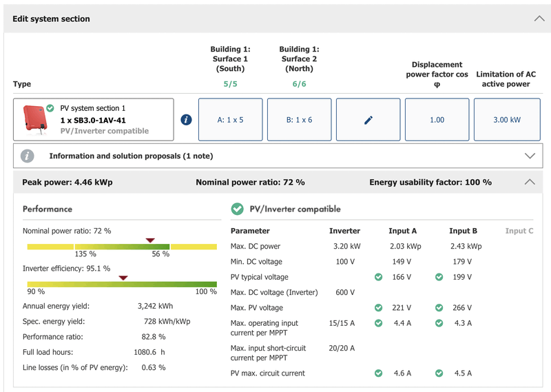Edit displacement power factor value 1.00
This screenshot has height=392, width=551.
pyautogui.click(x=437, y=120)
